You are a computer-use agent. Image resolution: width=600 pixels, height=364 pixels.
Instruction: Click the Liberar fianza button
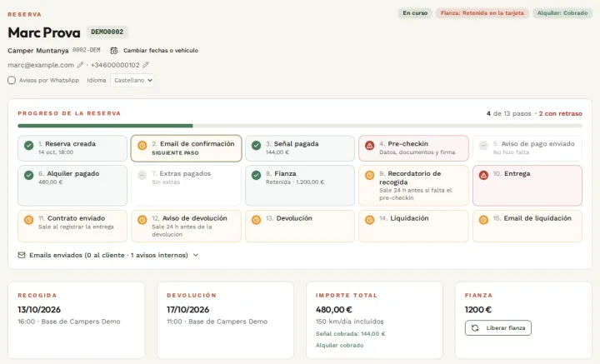498,328
